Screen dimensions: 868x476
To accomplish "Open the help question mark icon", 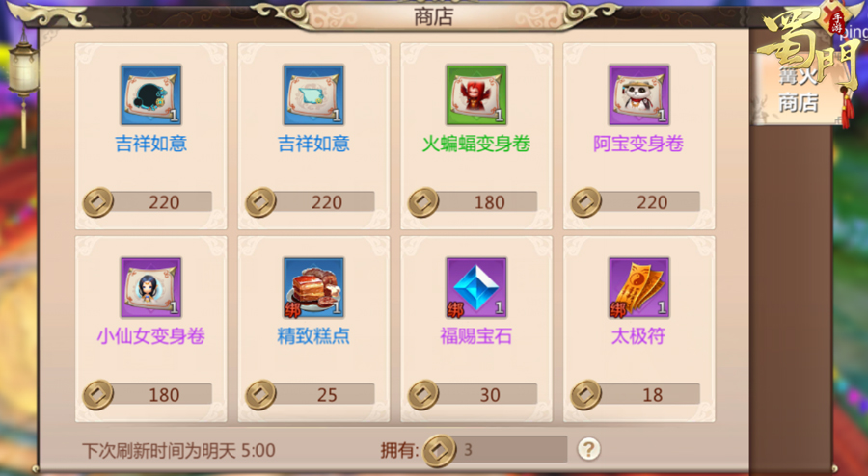I will 588,449.
